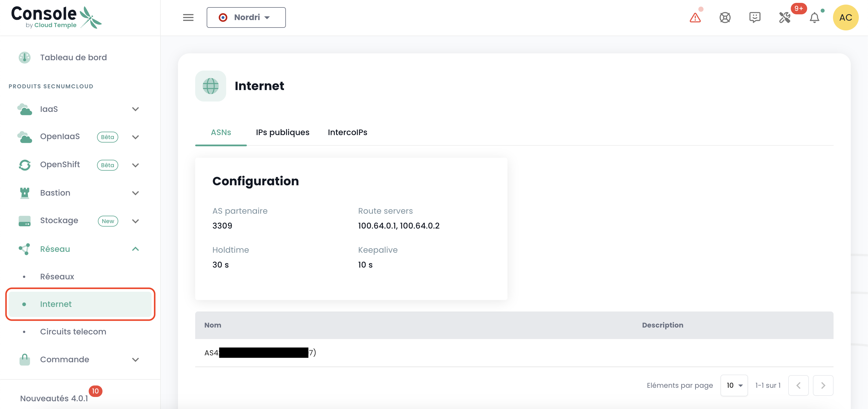
Task: Toggle the hamburger sidebar menu
Action: pos(188,17)
